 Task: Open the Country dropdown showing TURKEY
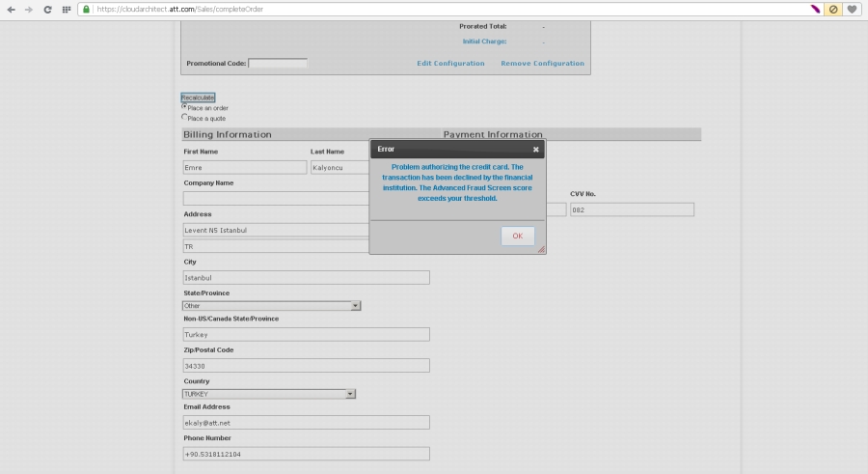coord(268,394)
